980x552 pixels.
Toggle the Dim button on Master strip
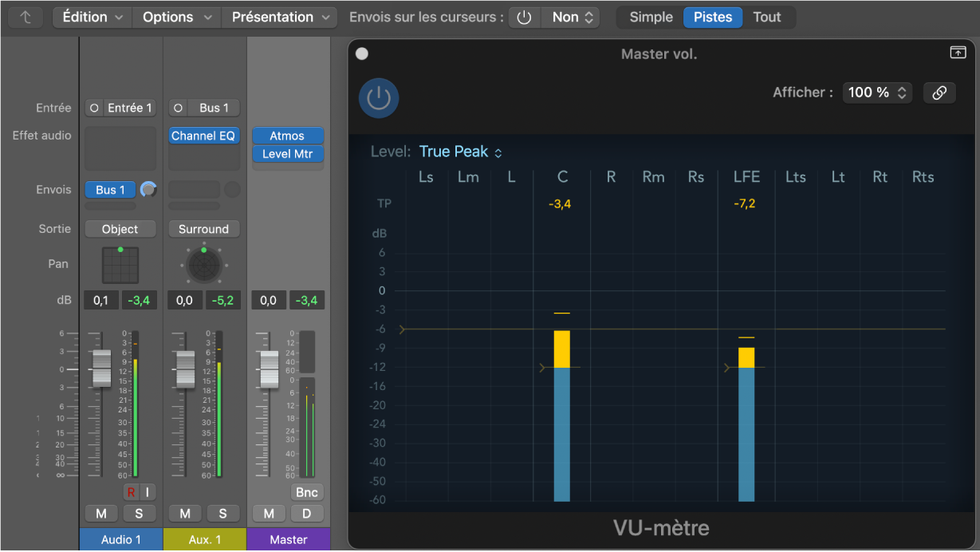(307, 513)
